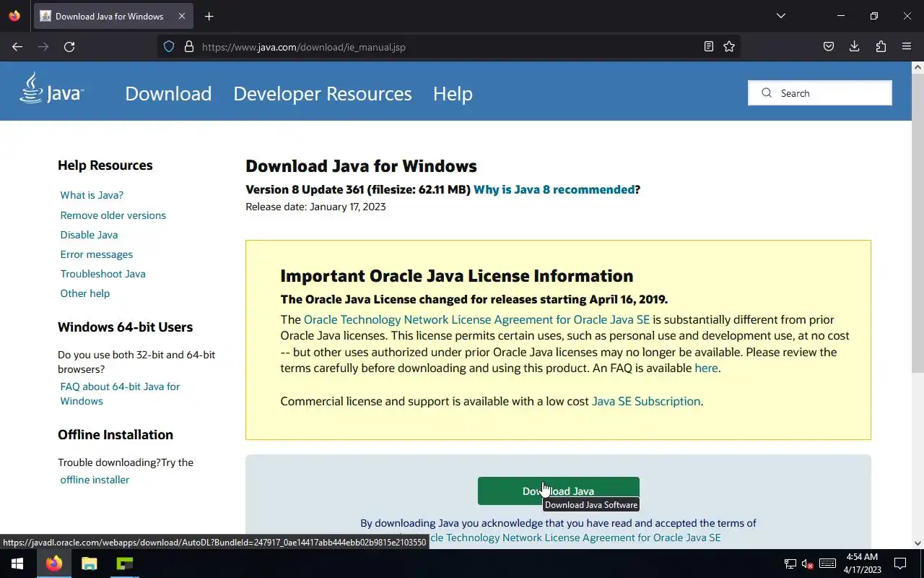Open the Java SE Subscription link
This screenshot has height=578, width=924.
(646, 401)
